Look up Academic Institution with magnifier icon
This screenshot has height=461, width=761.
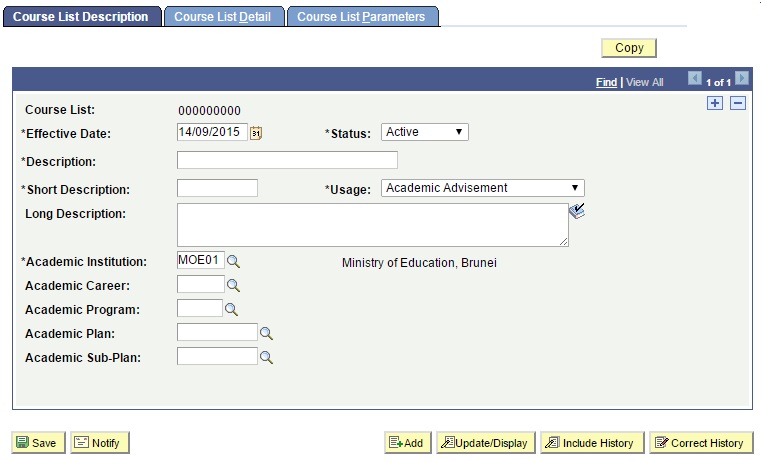coord(233,262)
